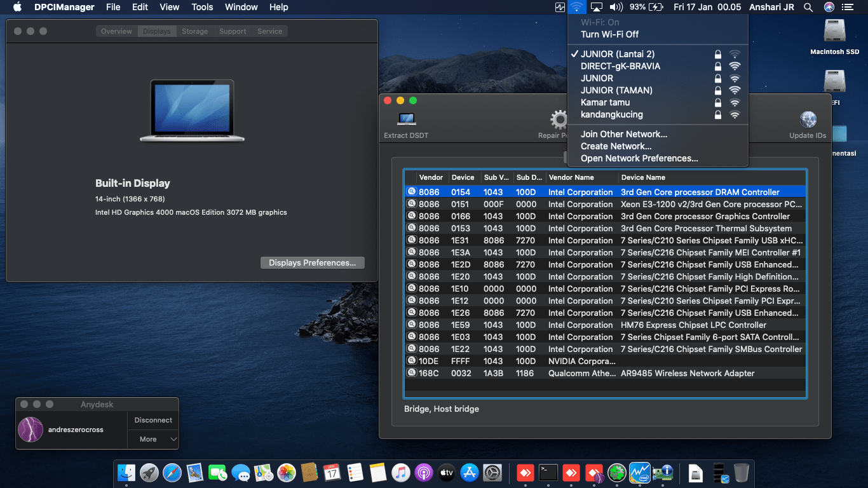The width and height of the screenshot is (868, 488).
Task: Open the volume control in the menu bar
Action: [x=616, y=7]
